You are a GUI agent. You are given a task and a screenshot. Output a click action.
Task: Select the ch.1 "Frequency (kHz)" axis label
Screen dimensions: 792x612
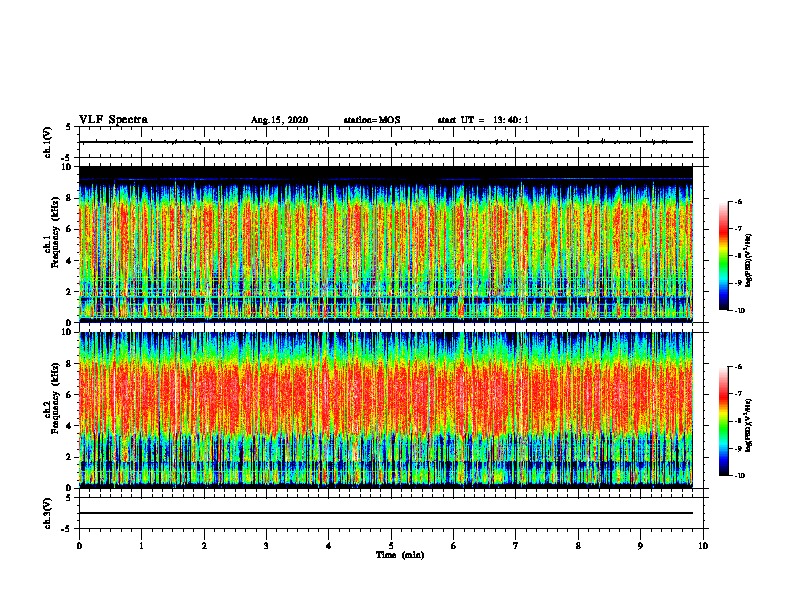point(55,232)
